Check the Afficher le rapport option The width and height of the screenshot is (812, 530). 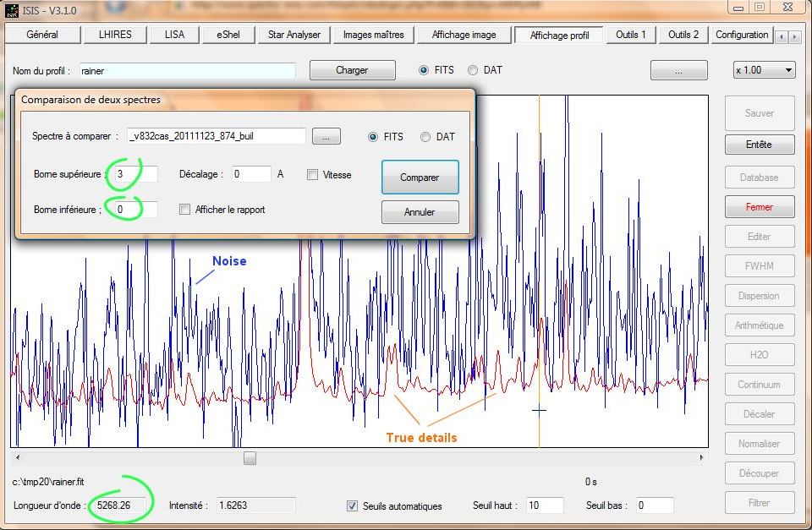click(185, 210)
